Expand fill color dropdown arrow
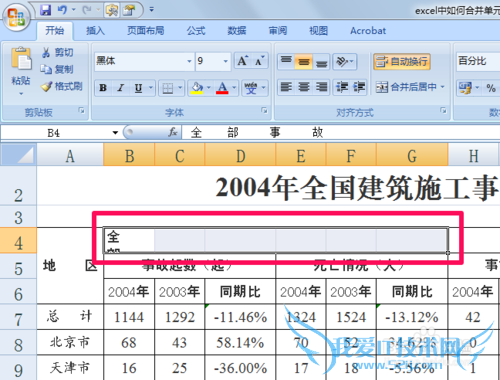This screenshot has height=380, width=500. (x=209, y=88)
